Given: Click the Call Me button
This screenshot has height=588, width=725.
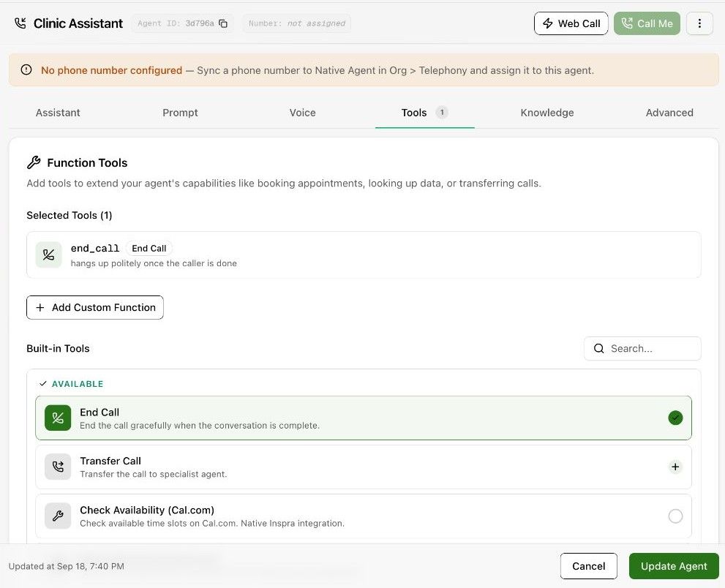Looking at the screenshot, I should pos(647,23).
